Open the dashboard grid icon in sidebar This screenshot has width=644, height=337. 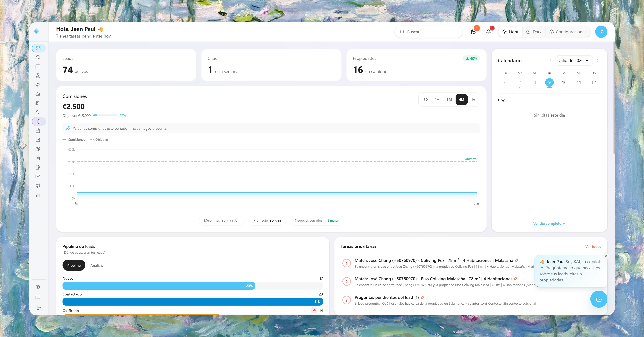pyautogui.click(x=38, y=48)
